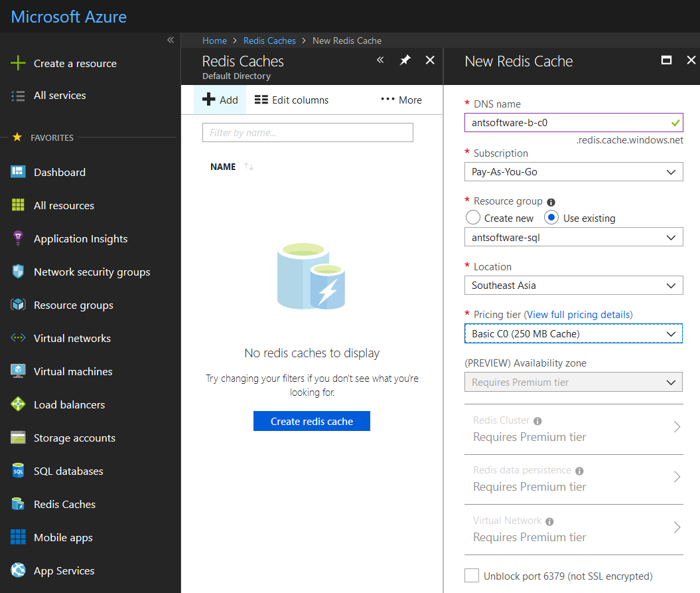Image resolution: width=700 pixels, height=593 pixels.
Task: Click the New Redis Cache breadcrumb text
Action: (x=347, y=41)
